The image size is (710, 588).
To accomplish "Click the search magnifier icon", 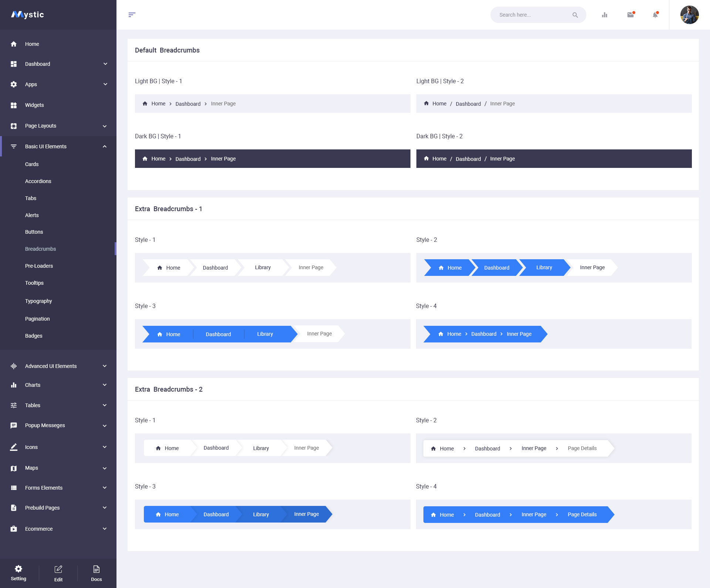I will click(575, 15).
